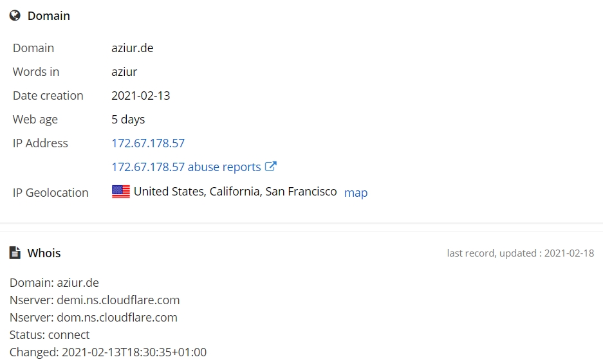Screen dimensions: 603x364
Task: Click 'United States, California, San Francisco' text
Action: pos(236,192)
